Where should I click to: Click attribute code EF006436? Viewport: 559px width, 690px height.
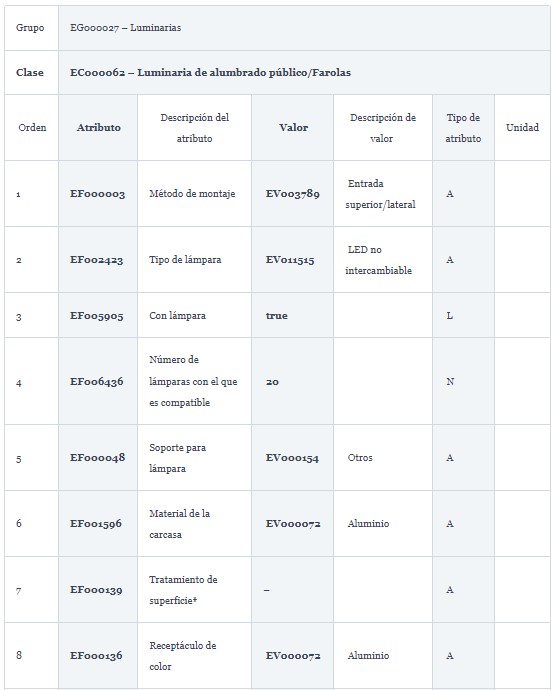click(96, 382)
